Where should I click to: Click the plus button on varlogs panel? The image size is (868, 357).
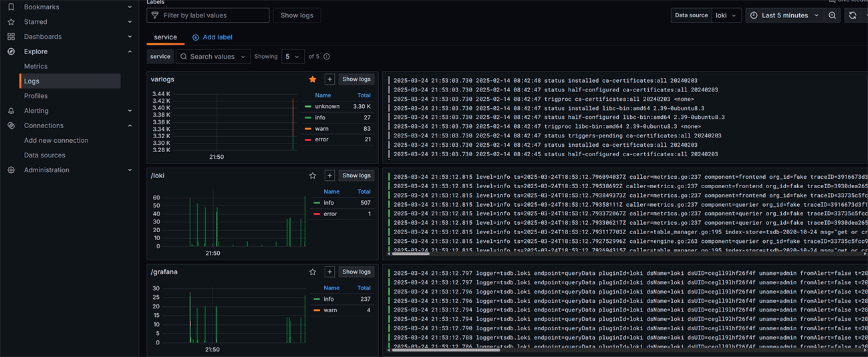329,79
